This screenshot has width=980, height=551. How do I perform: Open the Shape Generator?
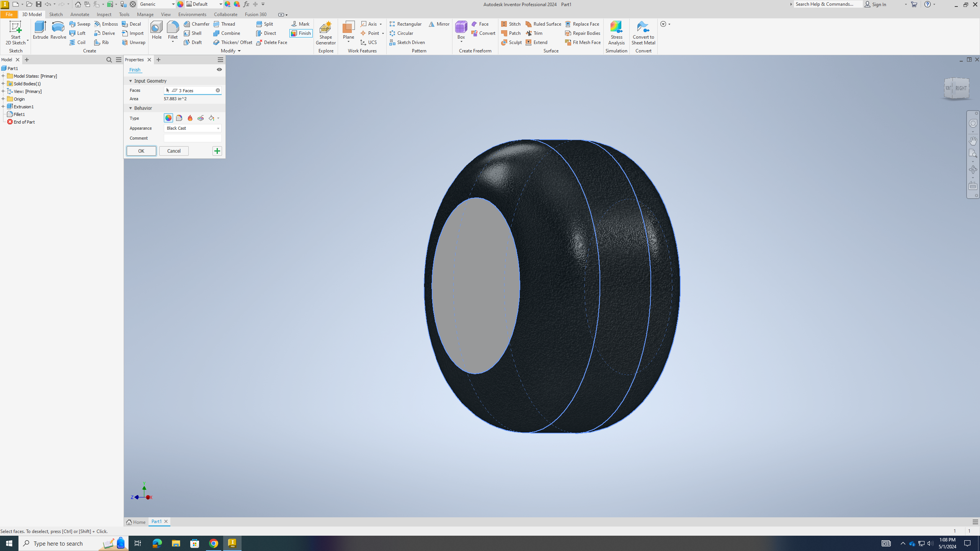[x=326, y=33]
